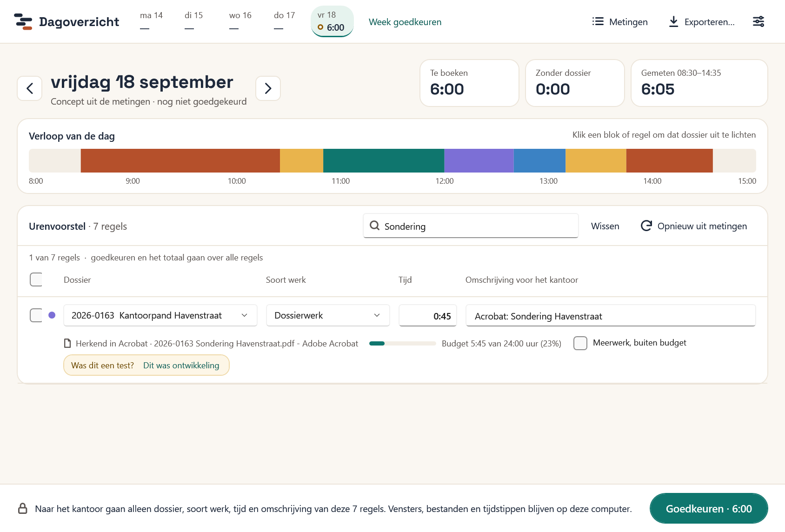
Task: Click the Was dit een test? text
Action: point(102,365)
